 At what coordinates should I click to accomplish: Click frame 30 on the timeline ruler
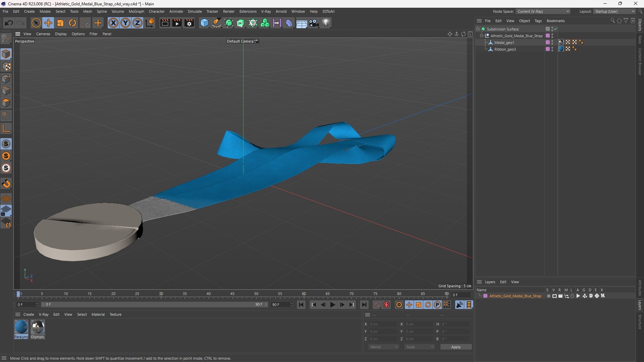click(161, 294)
